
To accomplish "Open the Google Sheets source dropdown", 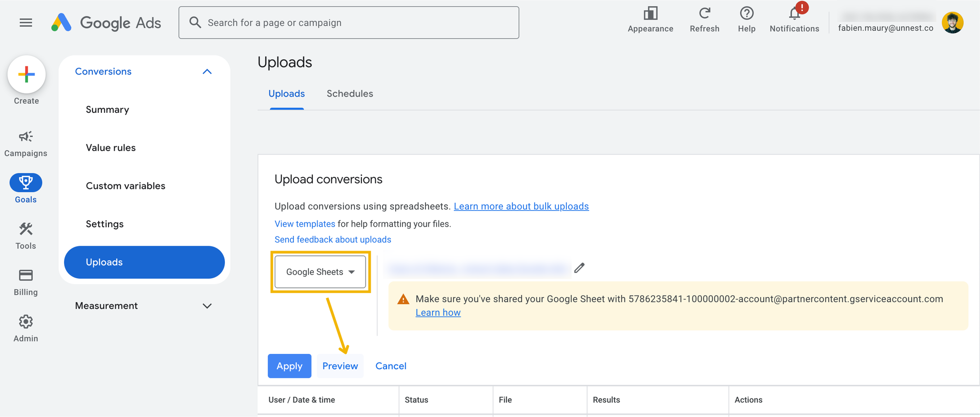I will point(320,272).
